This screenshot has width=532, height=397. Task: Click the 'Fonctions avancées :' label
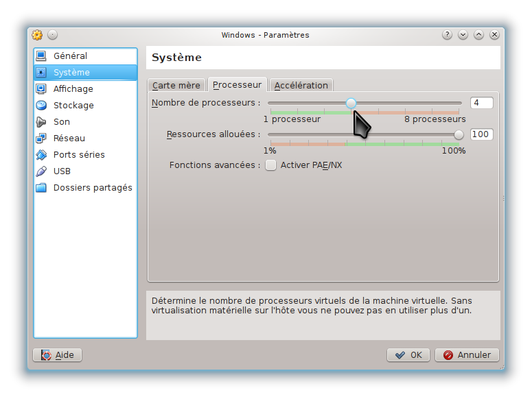coord(215,165)
